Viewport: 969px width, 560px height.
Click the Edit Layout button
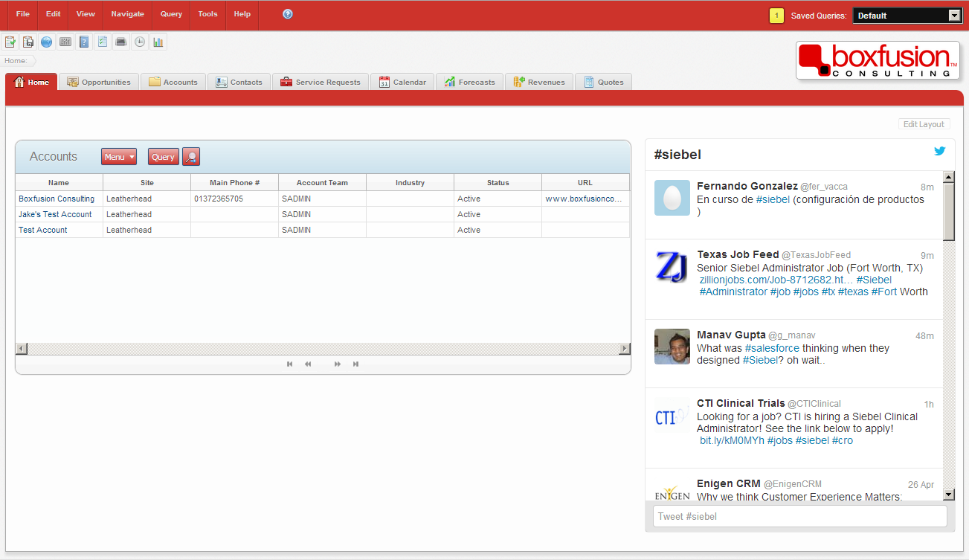[x=924, y=124]
